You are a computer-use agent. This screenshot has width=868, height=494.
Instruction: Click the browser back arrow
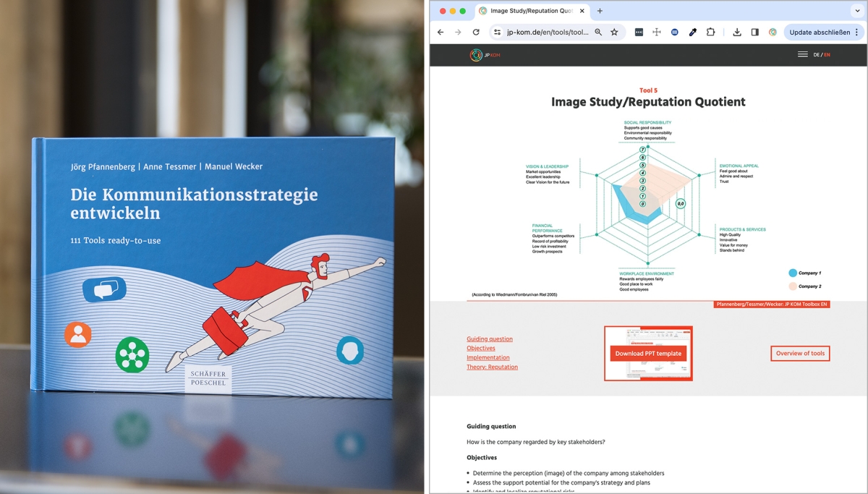click(x=441, y=33)
